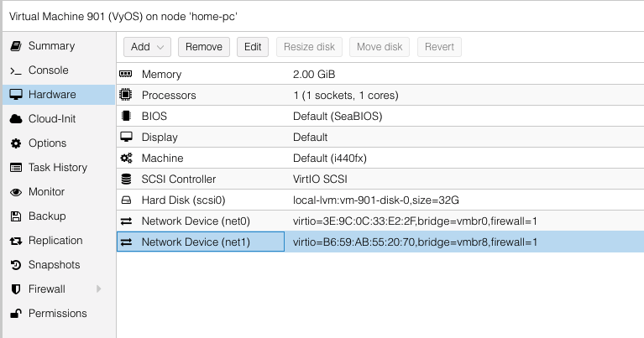Select the Hard Disk (scsi0) row

click(x=183, y=200)
